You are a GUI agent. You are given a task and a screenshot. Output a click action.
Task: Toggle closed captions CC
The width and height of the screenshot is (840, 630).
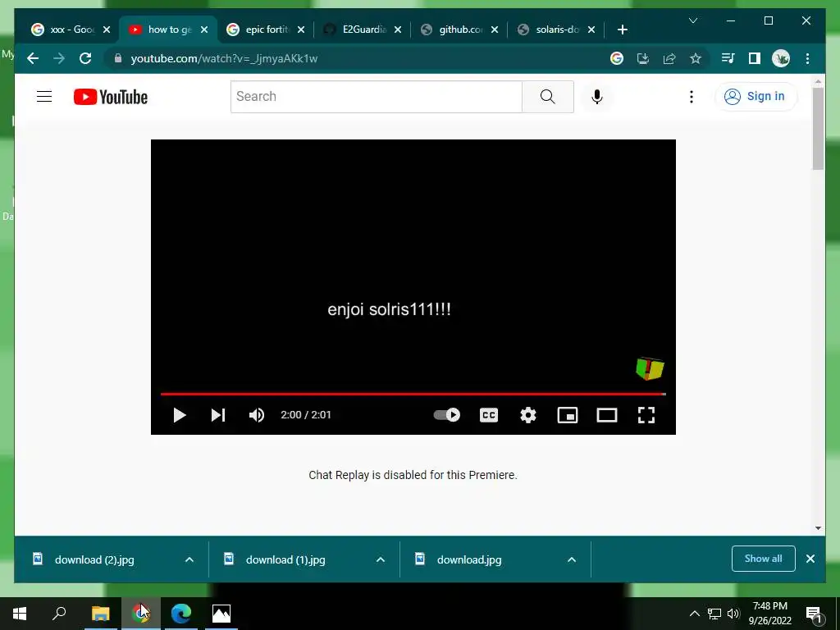tap(489, 415)
